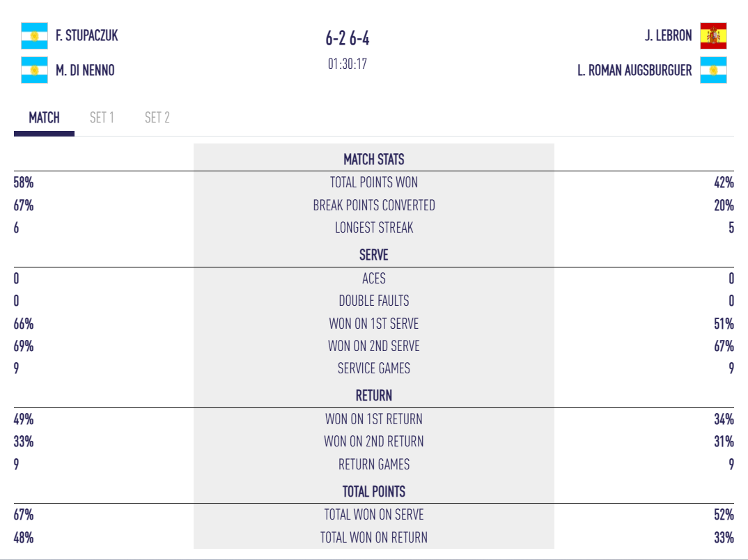
Task: Click the TOTAL POINTS section header
Action: coord(374,492)
